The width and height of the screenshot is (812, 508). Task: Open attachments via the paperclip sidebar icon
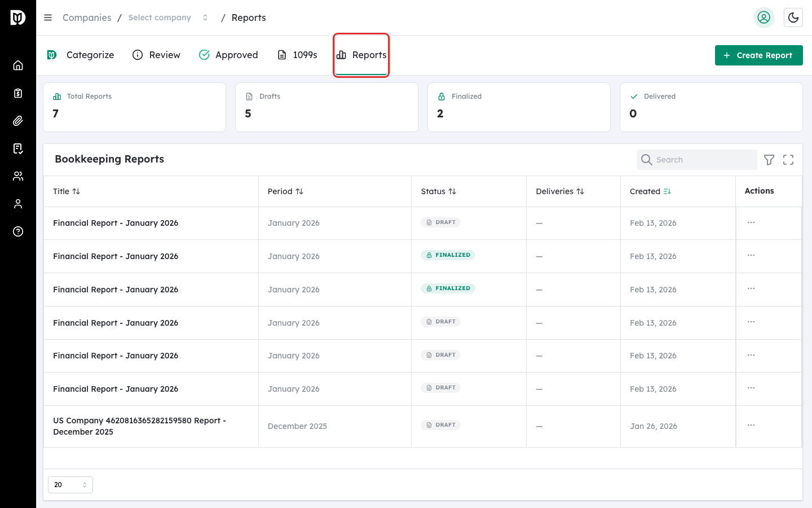click(x=18, y=121)
